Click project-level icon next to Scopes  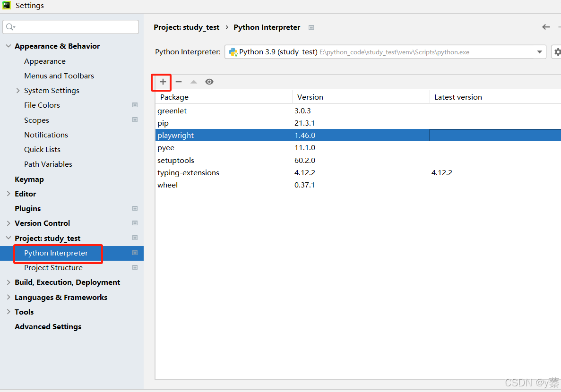[135, 119]
